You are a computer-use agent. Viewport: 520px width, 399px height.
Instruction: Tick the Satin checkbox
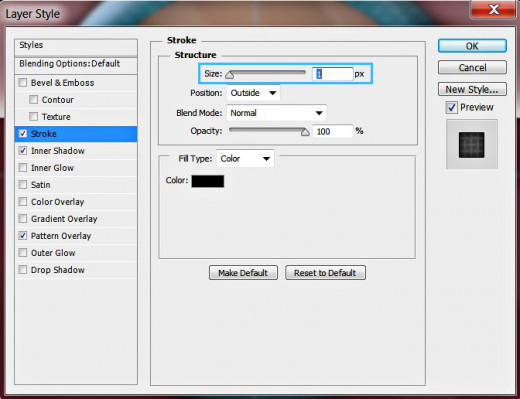(x=23, y=184)
